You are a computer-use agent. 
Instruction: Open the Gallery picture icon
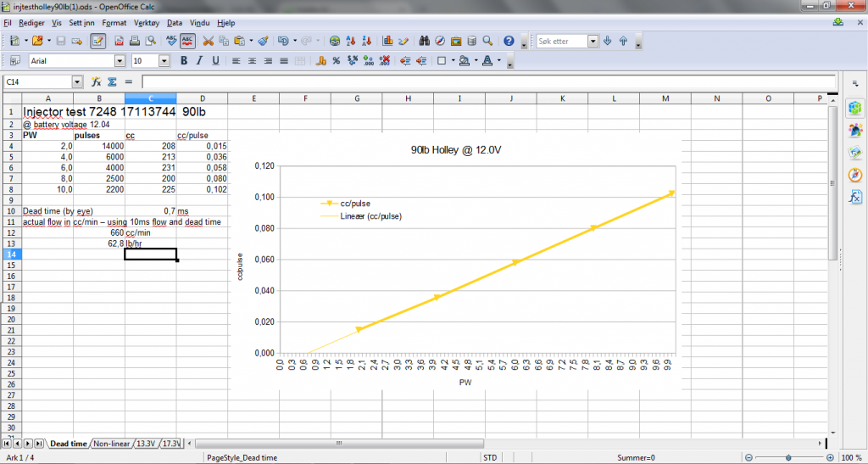(456, 41)
